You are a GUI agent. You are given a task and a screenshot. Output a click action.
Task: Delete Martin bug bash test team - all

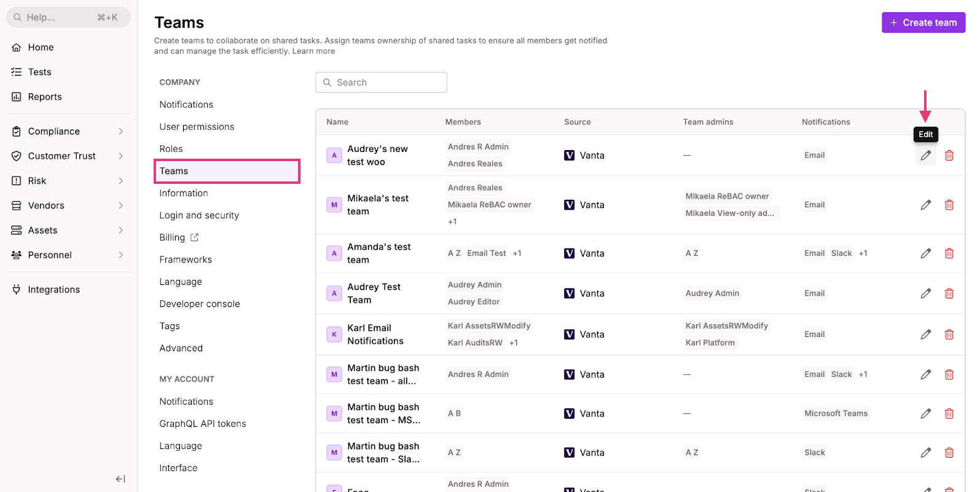(x=949, y=375)
